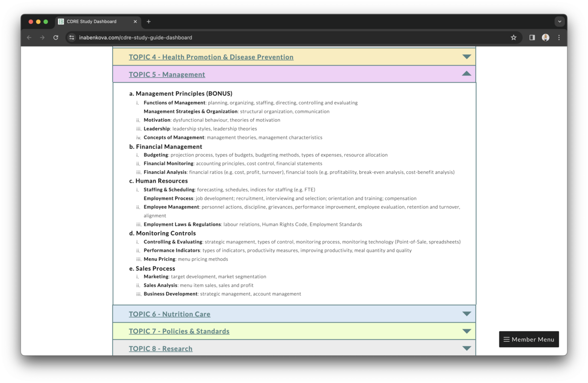Click Staffing & Scheduling item
Image resolution: width=588 pixels, height=383 pixels.
(x=169, y=190)
